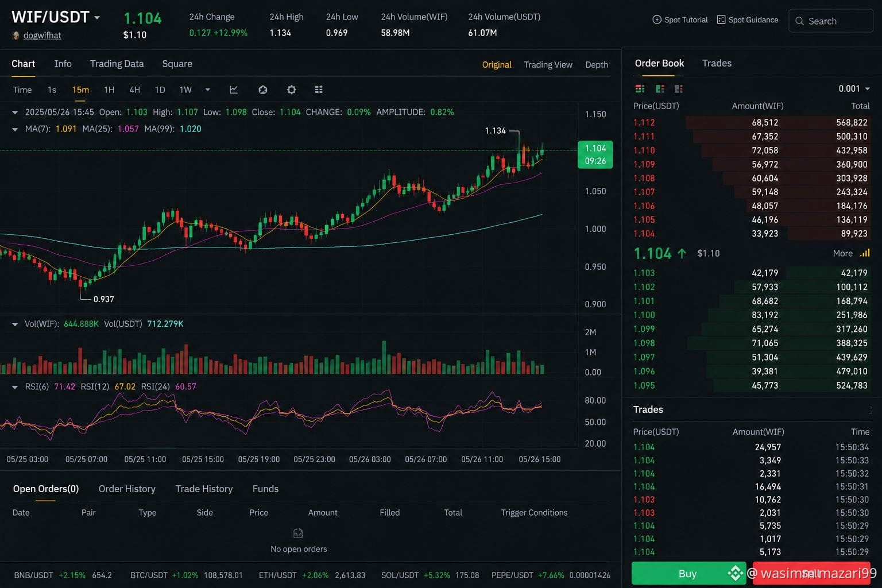Open chart settings gear icon
The image size is (882, 588).
click(292, 90)
